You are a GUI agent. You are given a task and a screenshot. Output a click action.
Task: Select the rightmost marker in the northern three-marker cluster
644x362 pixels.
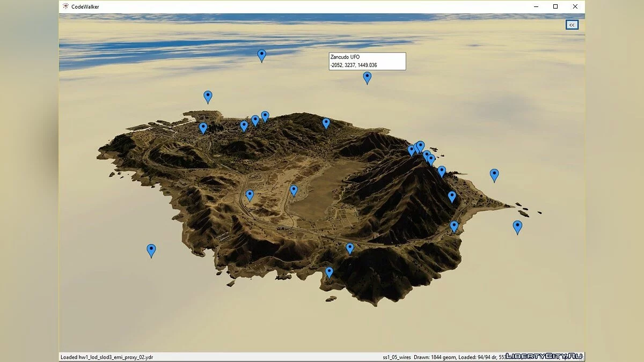(265, 116)
